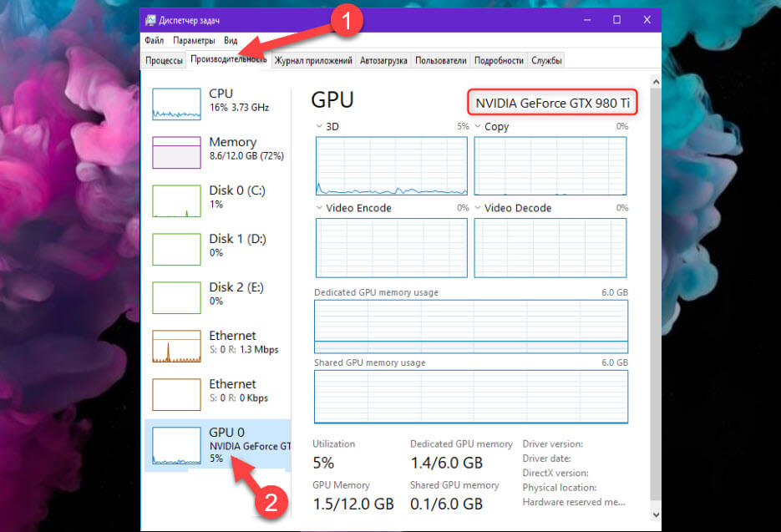Click the scrollbar down arrow in GPU panel
This screenshot has width=781, height=532.
tap(653, 515)
